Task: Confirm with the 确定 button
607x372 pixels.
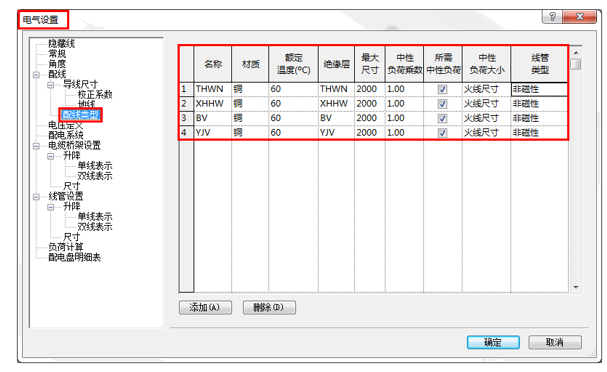Action: click(493, 342)
